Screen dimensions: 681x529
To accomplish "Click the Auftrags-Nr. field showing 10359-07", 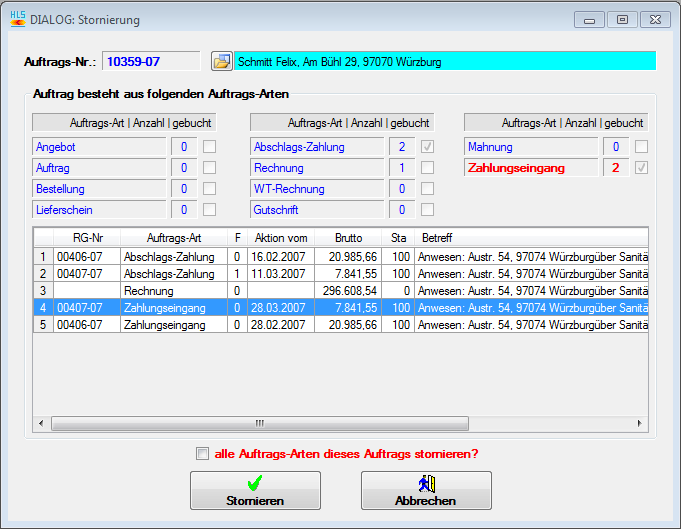I will tap(151, 61).
